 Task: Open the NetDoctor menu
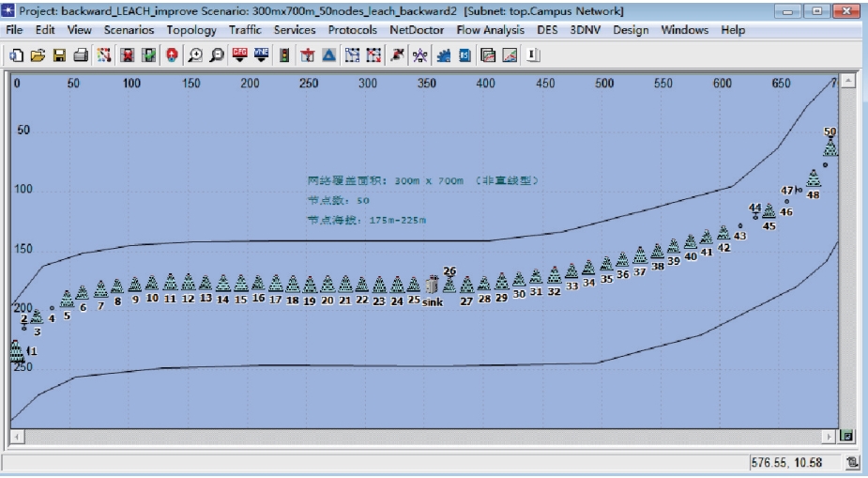pyautogui.click(x=417, y=30)
